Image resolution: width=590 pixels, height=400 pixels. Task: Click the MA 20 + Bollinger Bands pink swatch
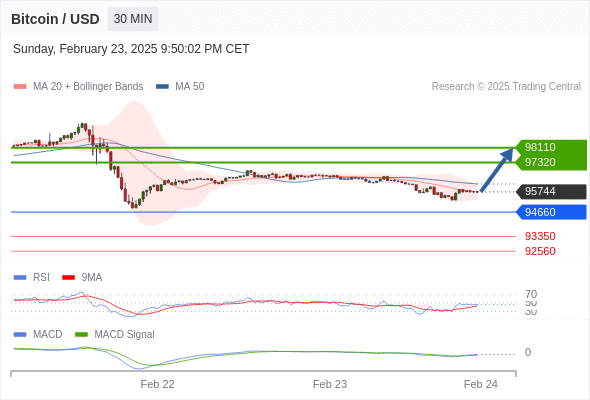click(20, 87)
